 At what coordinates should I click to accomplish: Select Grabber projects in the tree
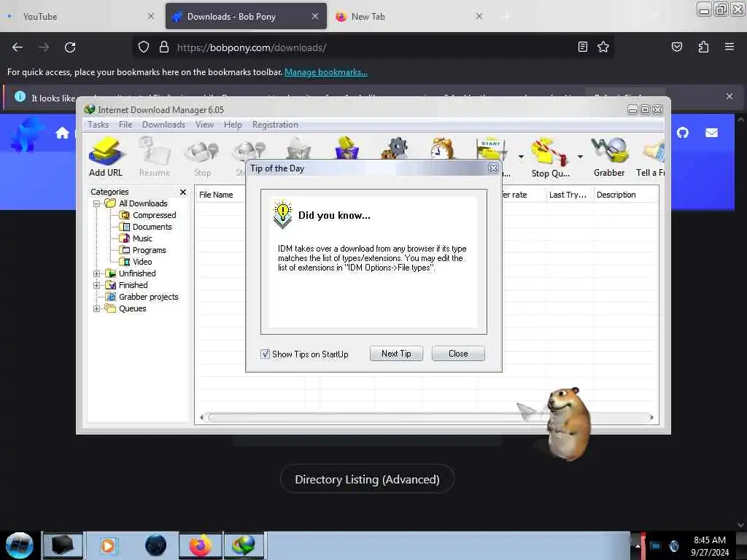[148, 297]
